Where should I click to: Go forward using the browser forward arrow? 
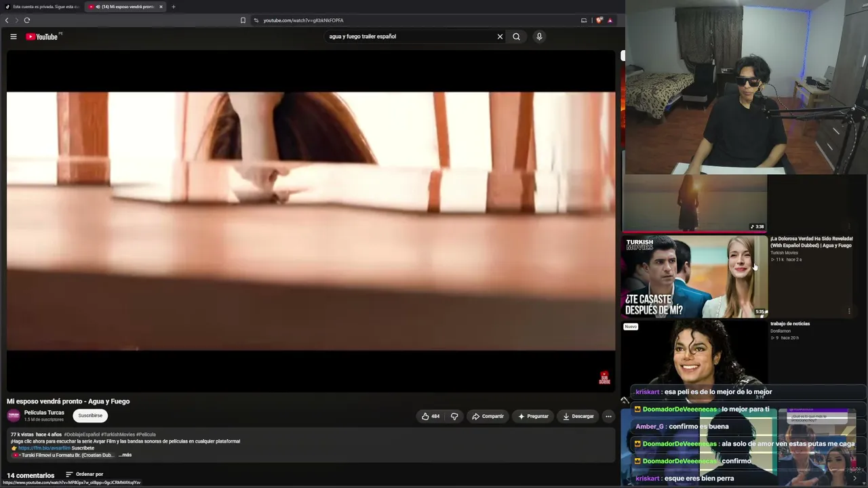[x=16, y=20]
